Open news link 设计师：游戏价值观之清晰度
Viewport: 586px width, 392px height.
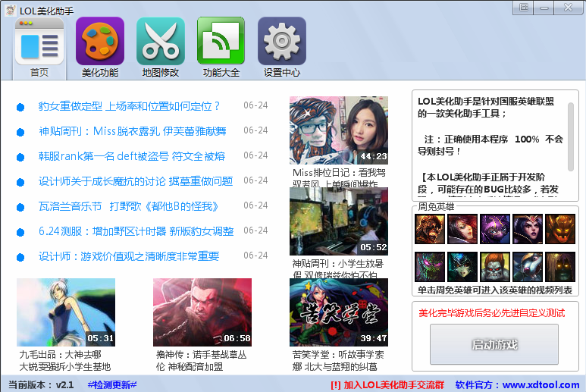129,256
